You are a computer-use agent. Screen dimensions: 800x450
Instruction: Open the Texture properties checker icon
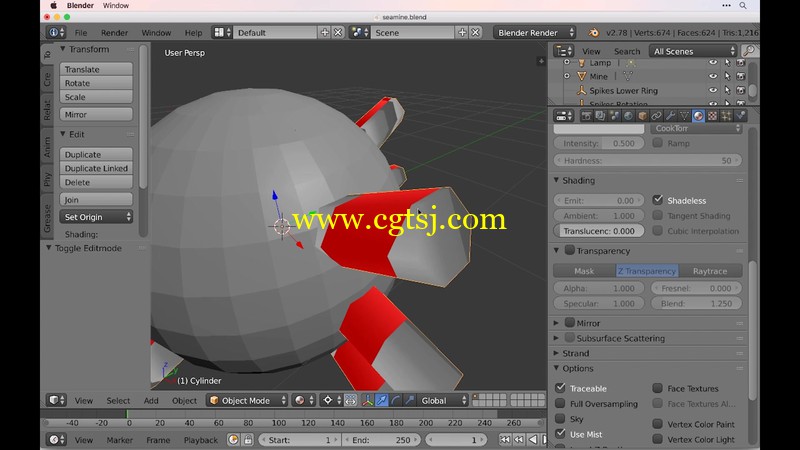click(x=712, y=116)
